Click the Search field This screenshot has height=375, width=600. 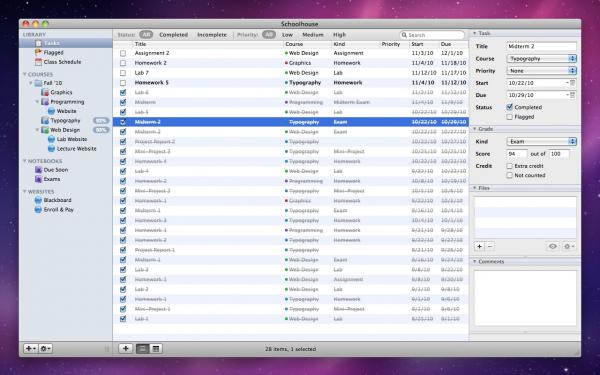[x=432, y=35]
